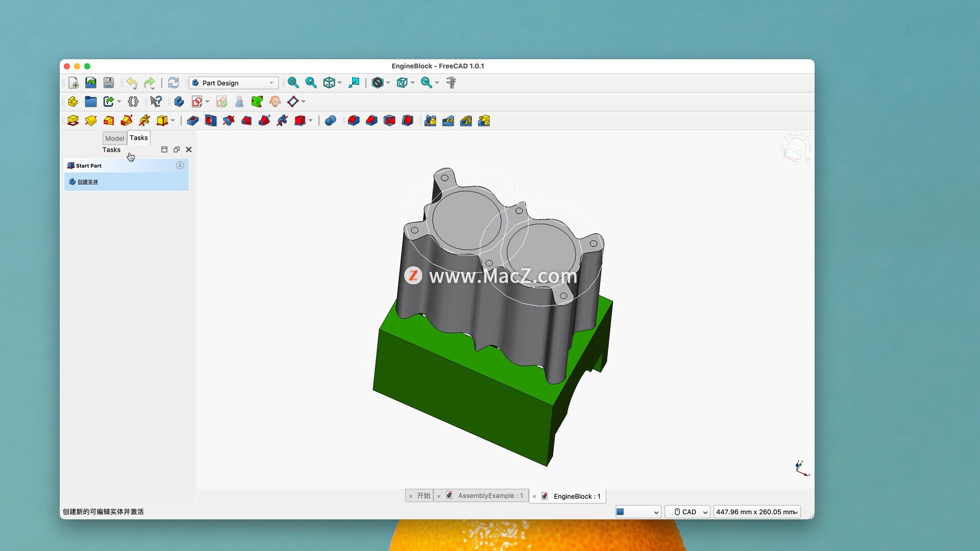980x551 pixels.
Task: Open the Part Design workbench dropdown
Action: (x=234, y=83)
